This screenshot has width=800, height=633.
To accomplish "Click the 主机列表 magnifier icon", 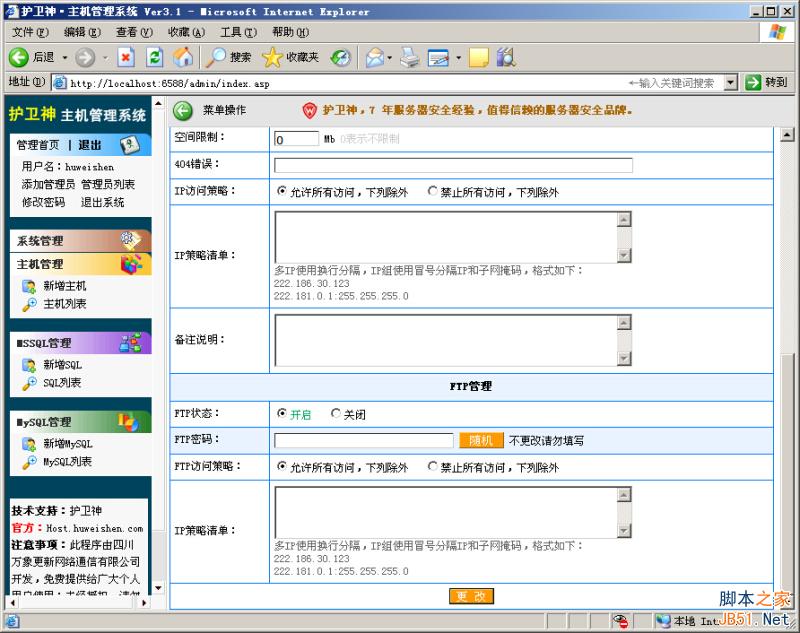I will click(29, 305).
